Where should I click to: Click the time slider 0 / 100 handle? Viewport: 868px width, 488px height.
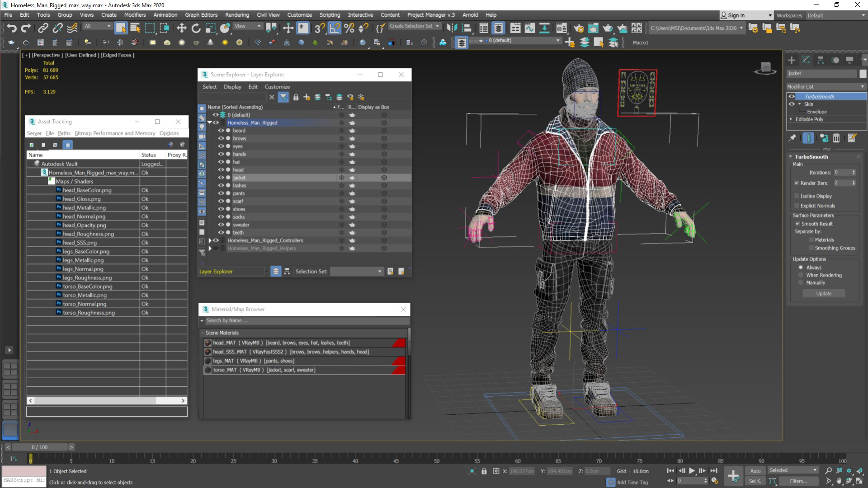pyautogui.click(x=40, y=447)
